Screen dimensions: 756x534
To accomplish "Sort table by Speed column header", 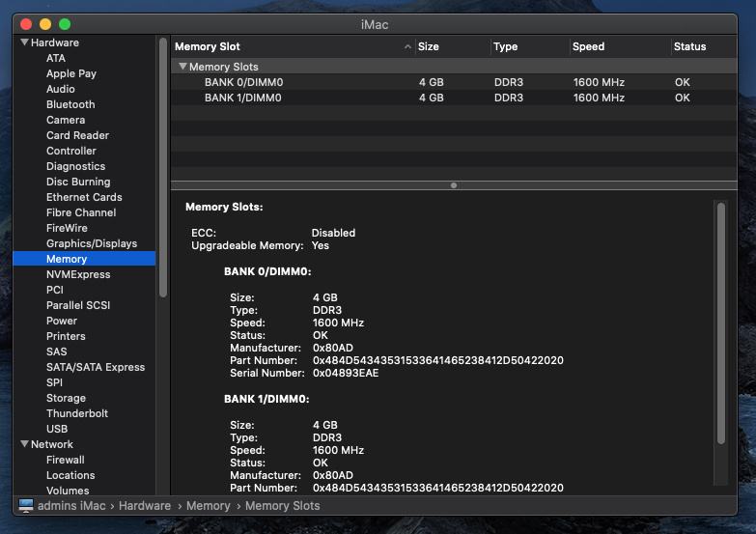I will point(588,46).
